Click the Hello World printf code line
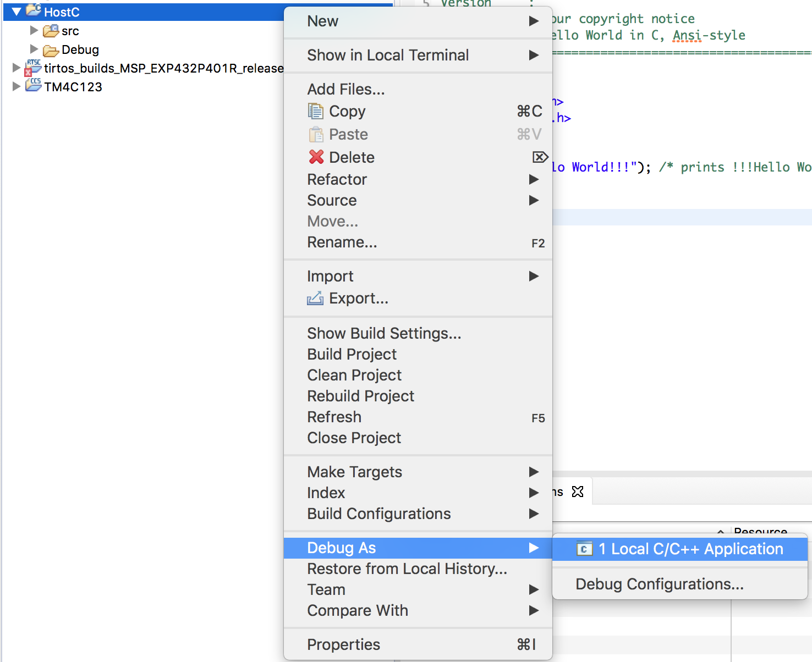The height and width of the screenshot is (662, 812). coord(681,167)
